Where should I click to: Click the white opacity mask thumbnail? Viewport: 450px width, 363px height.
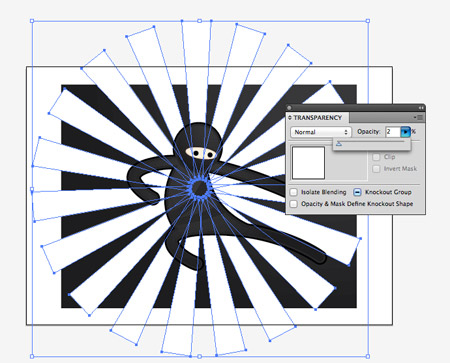(308, 163)
